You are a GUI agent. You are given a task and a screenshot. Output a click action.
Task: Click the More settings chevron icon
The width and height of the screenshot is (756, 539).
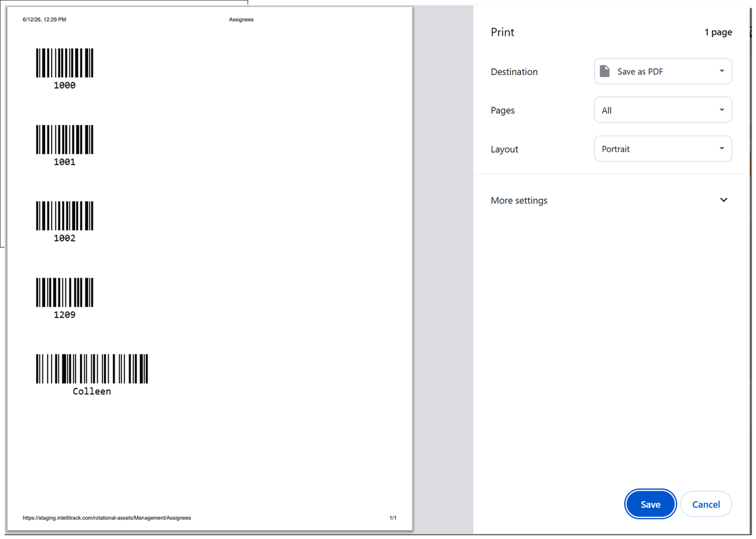(724, 200)
